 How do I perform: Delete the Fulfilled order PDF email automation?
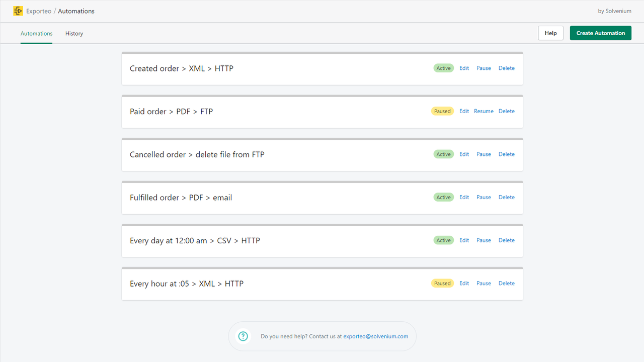tap(506, 197)
